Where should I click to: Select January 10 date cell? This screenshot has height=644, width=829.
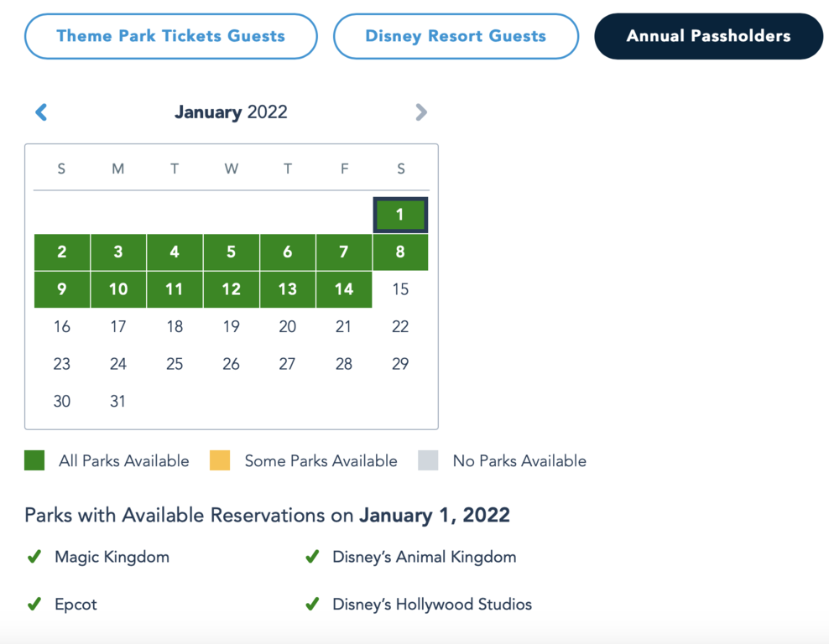[x=118, y=289]
